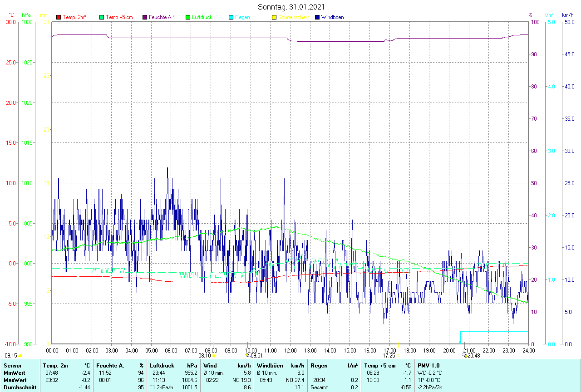Click the Durchschnitt row label
This screenshot has width=581, height=392.
20,387
